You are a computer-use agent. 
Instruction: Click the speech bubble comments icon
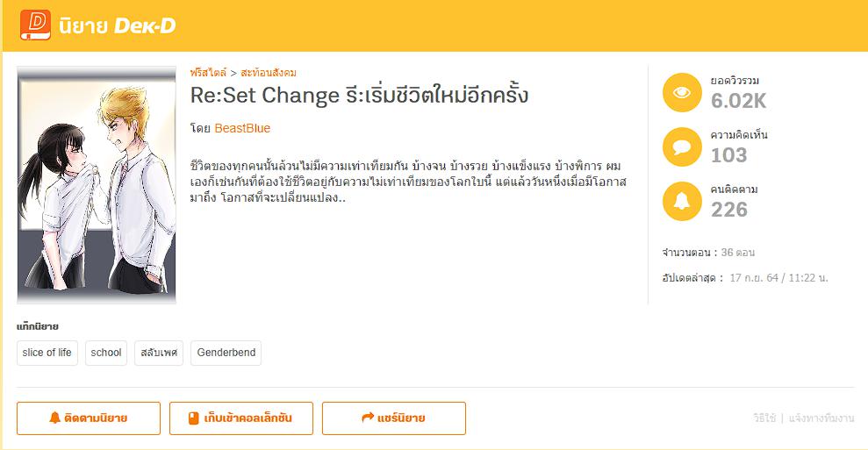tap(681, 147)
